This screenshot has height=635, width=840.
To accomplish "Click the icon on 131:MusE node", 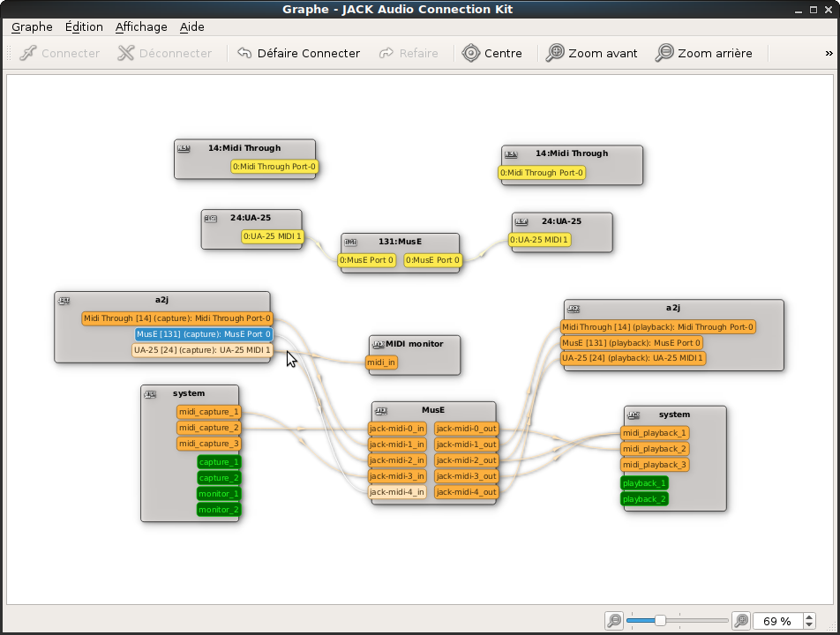I will (x=351, y=242).
